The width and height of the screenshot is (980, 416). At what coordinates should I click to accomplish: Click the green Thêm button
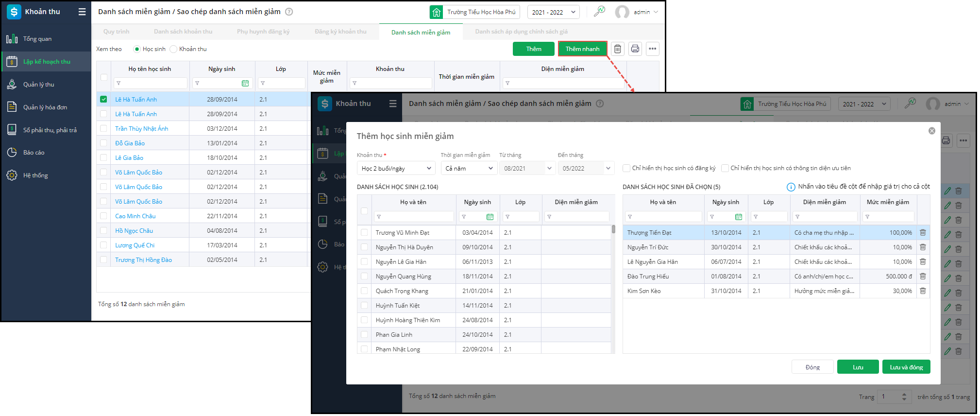[534, 49]
